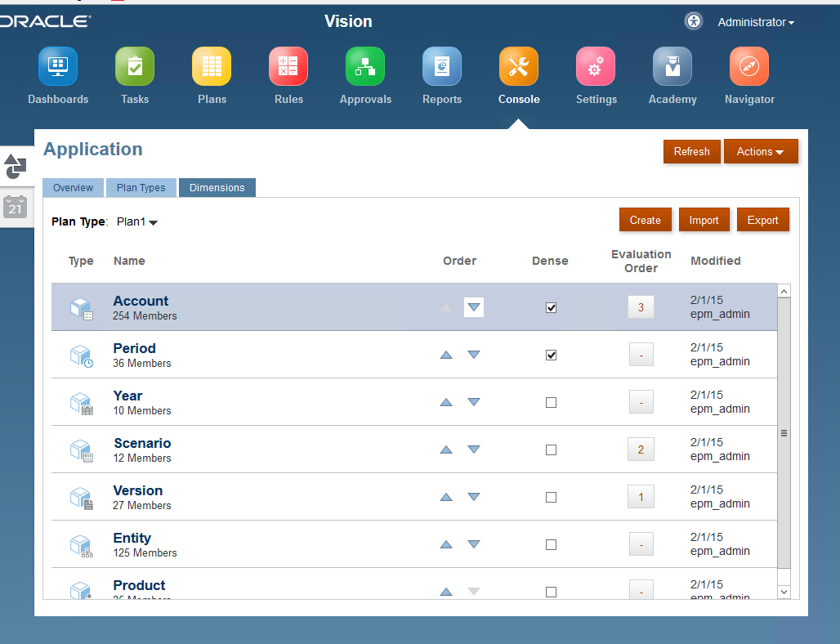Screen dimensions: 840x644
Task: Move Entity up in order
Action: (446, 544)
